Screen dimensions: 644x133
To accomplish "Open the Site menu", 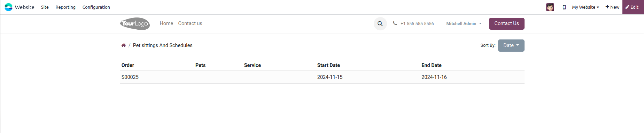I will pyautogui.click(x=45, y=7).
